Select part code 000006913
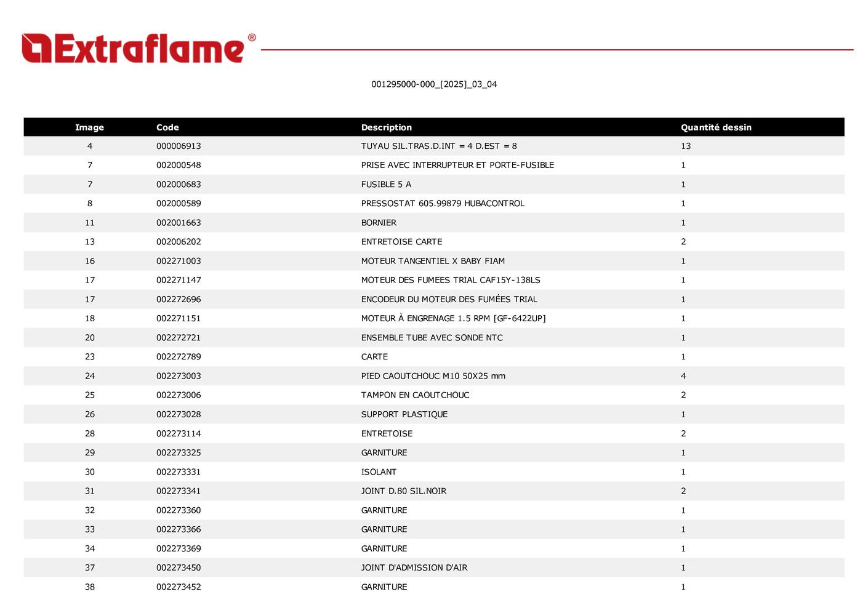Screen dimensions: 868x613 click(179, 146)
